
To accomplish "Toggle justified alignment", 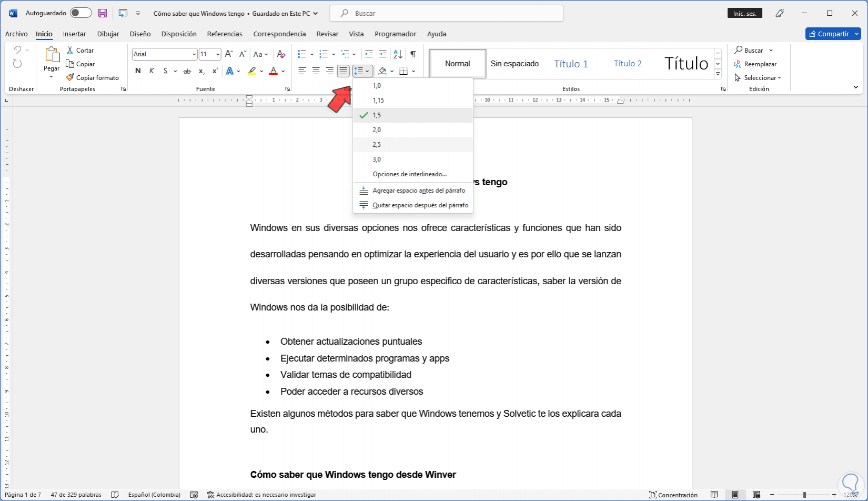I will (x=343, y=71).
